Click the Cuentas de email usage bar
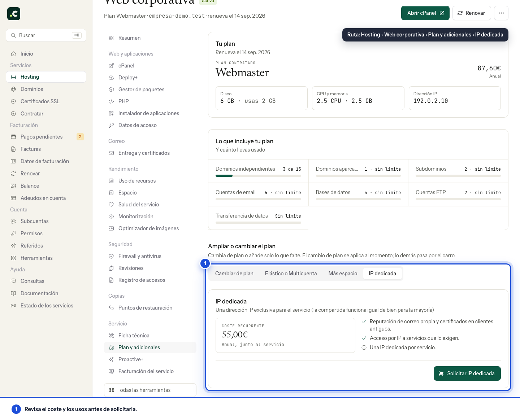520x420 pixels. 258,199
